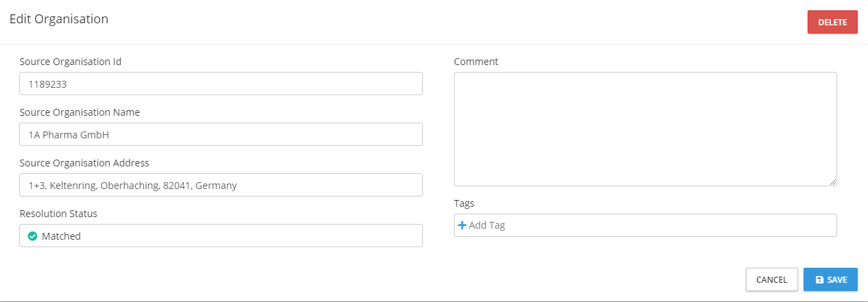Click the Resolution Status label
Viewport: 868px width, 302px height.
coord(58,214)
